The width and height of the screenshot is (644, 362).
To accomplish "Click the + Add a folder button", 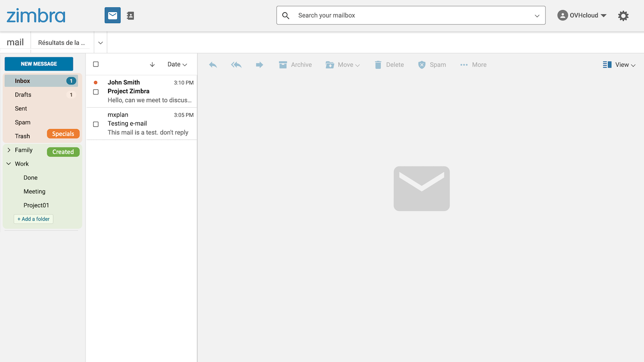I will point(34,219).
